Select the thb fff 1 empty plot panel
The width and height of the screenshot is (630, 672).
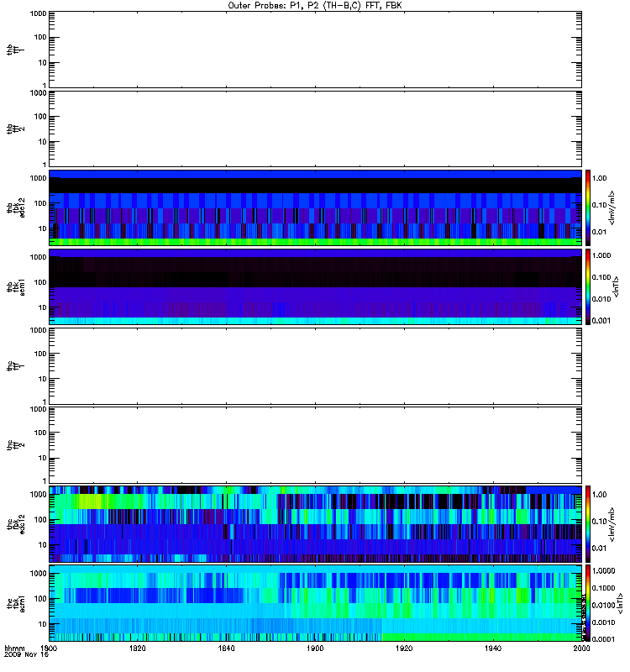coord(315,50)
